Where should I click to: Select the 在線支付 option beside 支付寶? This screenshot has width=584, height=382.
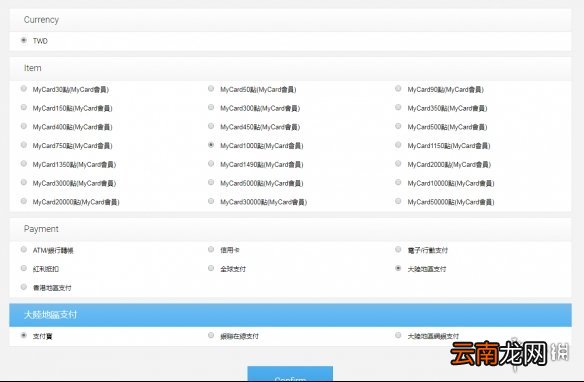tap(211, 335)
